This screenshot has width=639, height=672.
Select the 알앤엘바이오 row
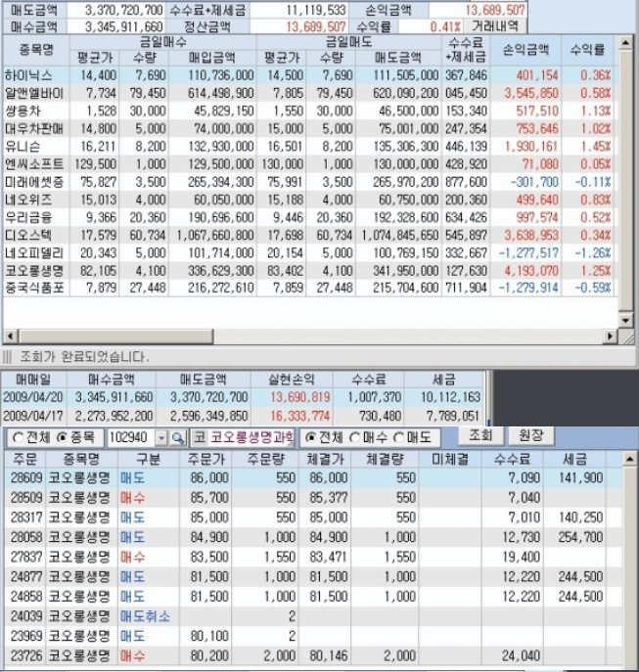309,93
